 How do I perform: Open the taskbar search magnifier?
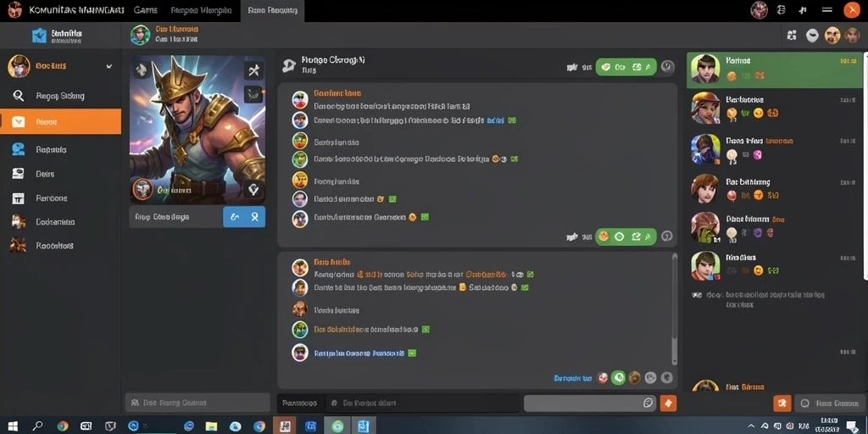pos(37,426)
